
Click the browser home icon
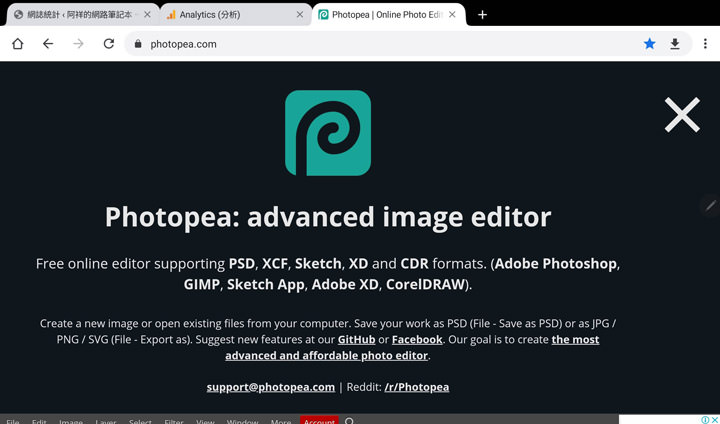coord(17,44)
